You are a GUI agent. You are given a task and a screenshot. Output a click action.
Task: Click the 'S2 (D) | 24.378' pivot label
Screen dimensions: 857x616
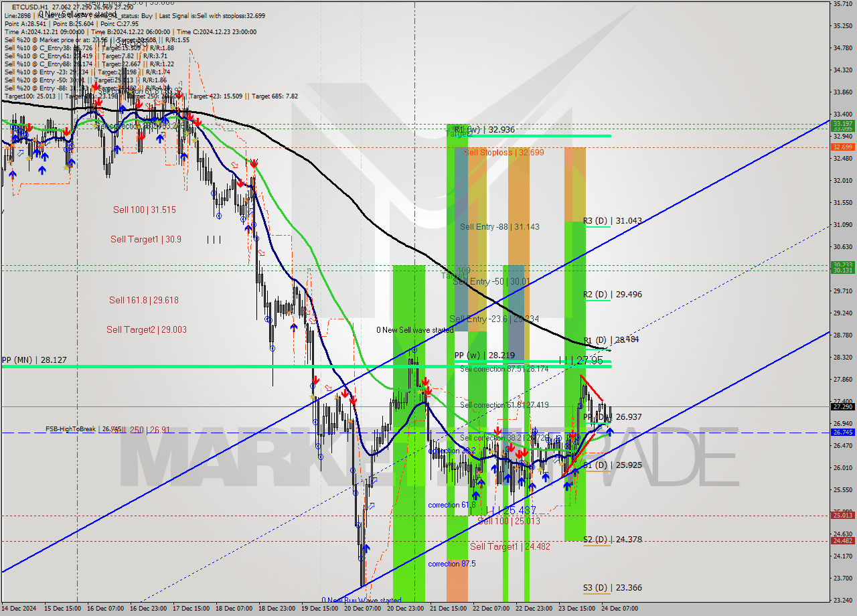(x=613, y=539)
